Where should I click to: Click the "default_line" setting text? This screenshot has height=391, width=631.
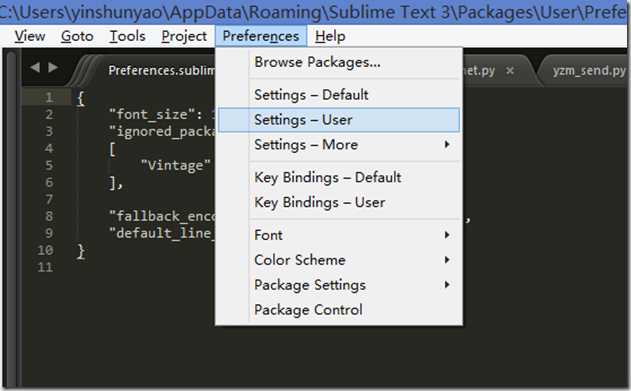point(162,233)
